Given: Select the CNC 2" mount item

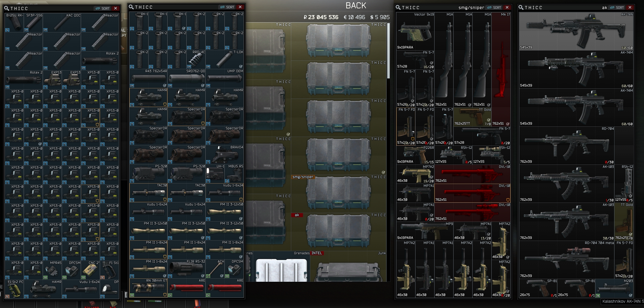Looking at the screenshot, I should (90, 271).
